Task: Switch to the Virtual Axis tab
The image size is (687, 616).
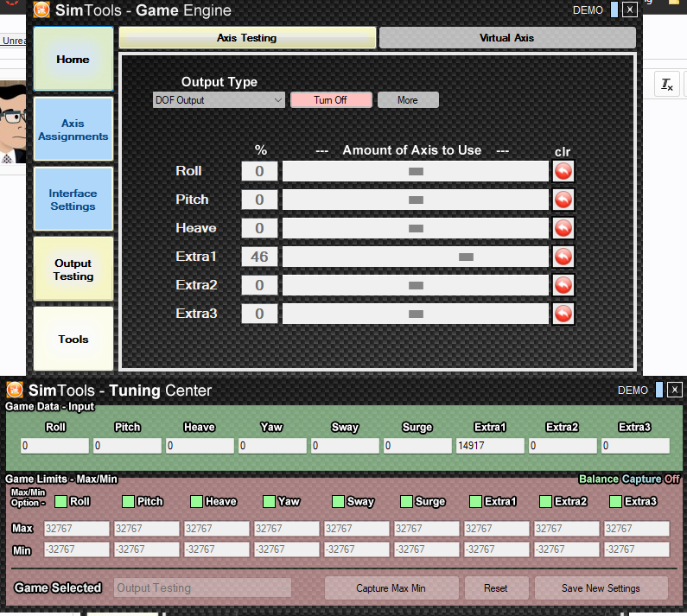Action: coord(507,38)
